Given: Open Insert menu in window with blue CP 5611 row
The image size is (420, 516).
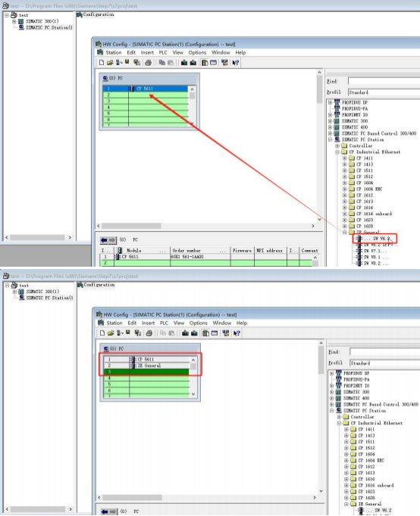Looking at the screenshot, I should tap(147, 52).
